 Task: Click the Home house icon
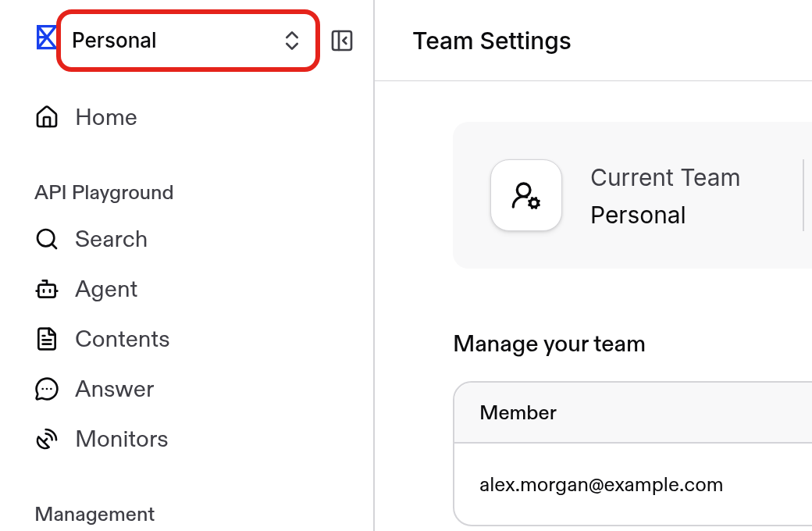(47, 117)
